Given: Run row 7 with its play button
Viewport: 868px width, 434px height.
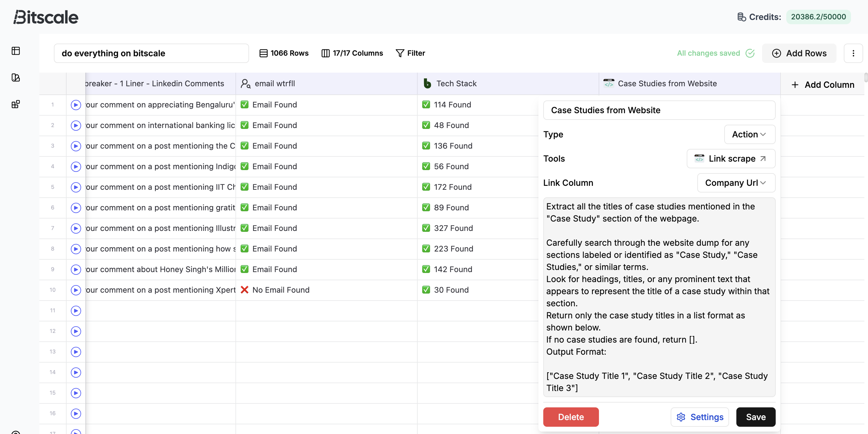Looking at the screenshot, I should (x=76, y=229).
